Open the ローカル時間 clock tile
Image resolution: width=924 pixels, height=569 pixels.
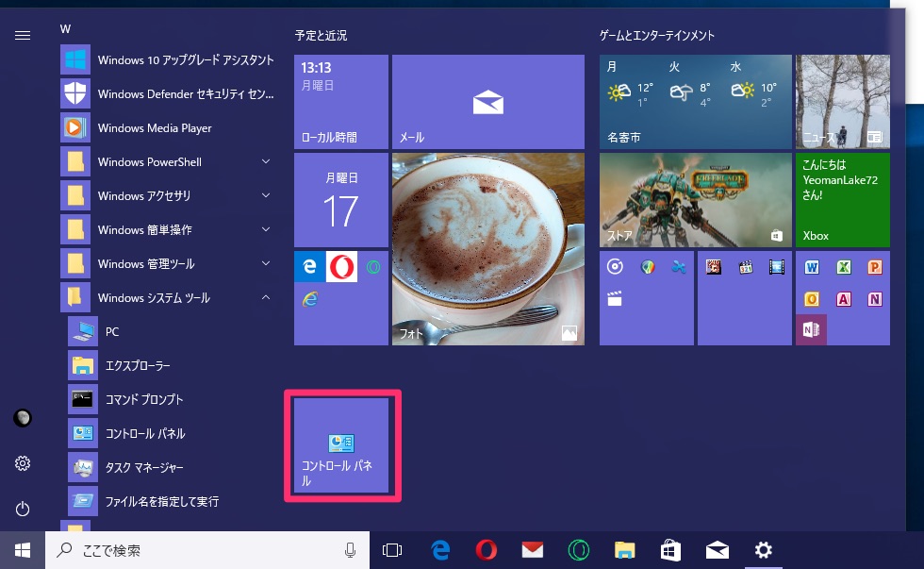(341, 102)
